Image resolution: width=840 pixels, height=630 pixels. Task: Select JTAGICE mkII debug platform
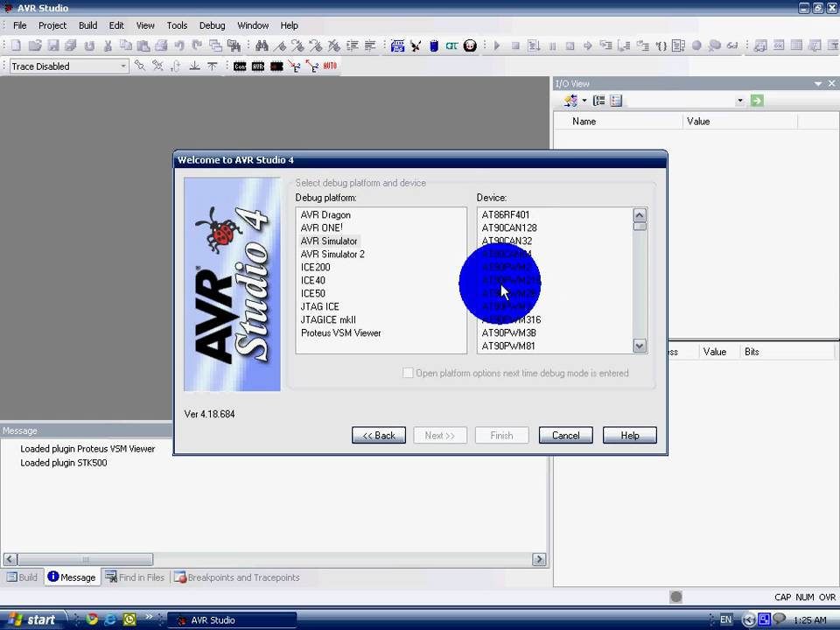[x=328, y=320]
